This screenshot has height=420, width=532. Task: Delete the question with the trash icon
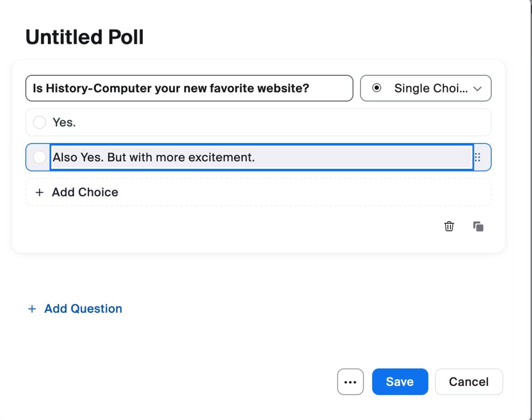[x=449, y=226]
